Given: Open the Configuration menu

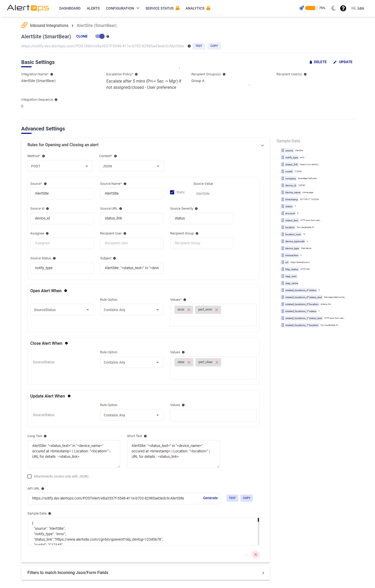Looking at the screenshot, I should coord(122,8).
